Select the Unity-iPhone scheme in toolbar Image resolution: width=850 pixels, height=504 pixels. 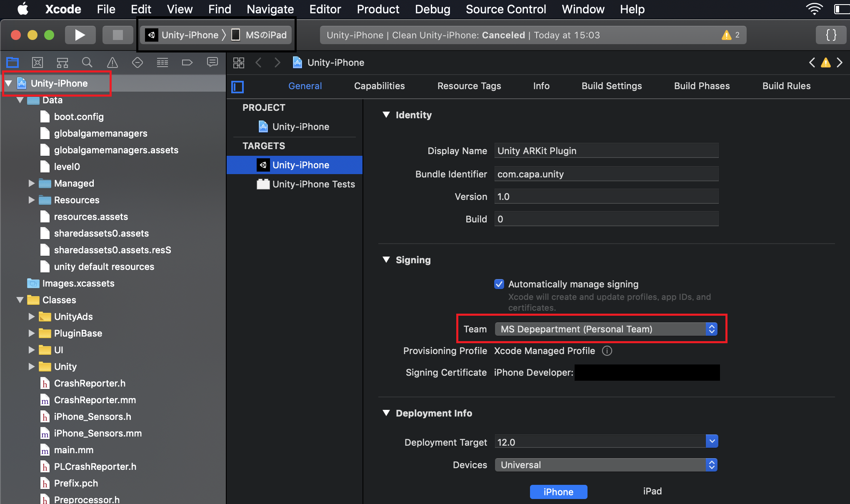pos(182,35)
